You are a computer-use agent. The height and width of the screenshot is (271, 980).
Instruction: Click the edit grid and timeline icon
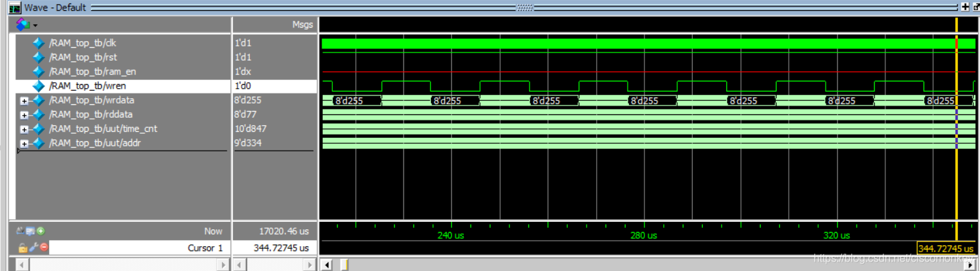31,231
